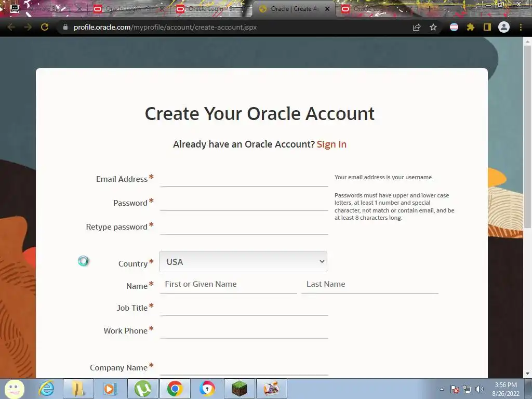
Task: Reload the Oracle create-account page
Action: coord(45,27)
